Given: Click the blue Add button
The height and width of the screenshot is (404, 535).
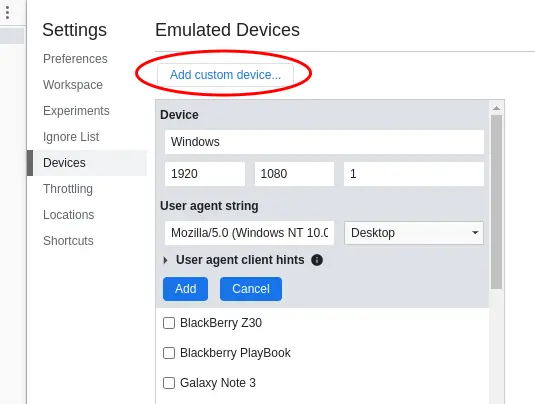Looking at the screenshot, I should (185, 289).
